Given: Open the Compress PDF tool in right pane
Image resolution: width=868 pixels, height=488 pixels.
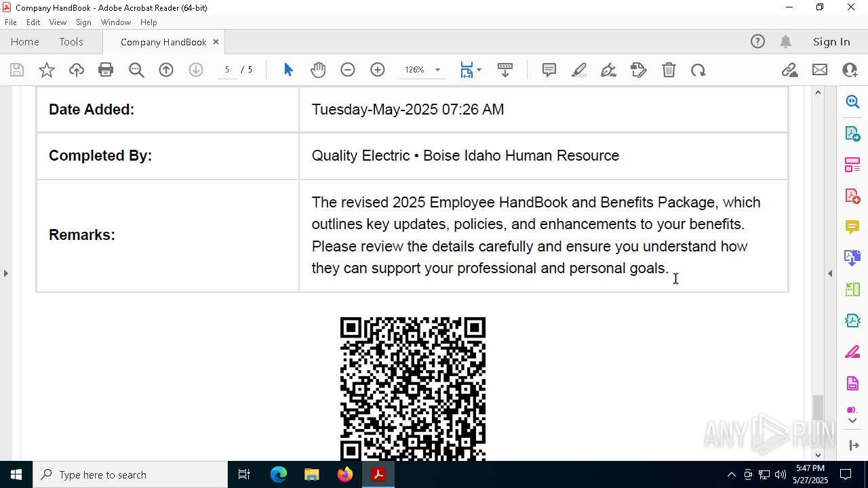Looking at the screenshot, I should click(x=852, y=321).
